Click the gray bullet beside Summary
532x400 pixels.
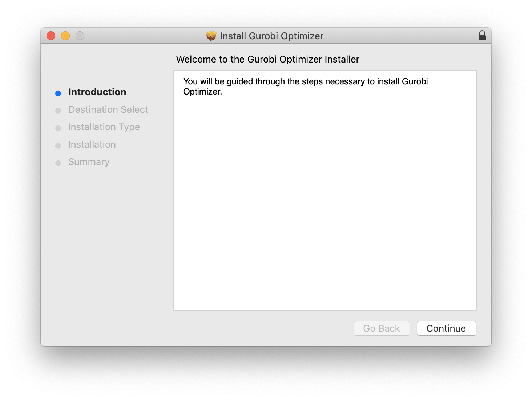(x=58, y=163)
